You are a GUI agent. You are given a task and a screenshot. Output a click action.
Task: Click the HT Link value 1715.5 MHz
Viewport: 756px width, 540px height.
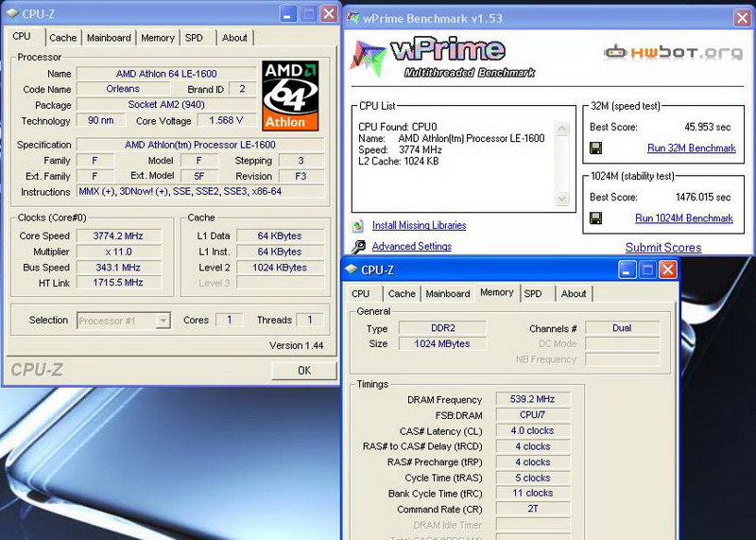[119, 283]
